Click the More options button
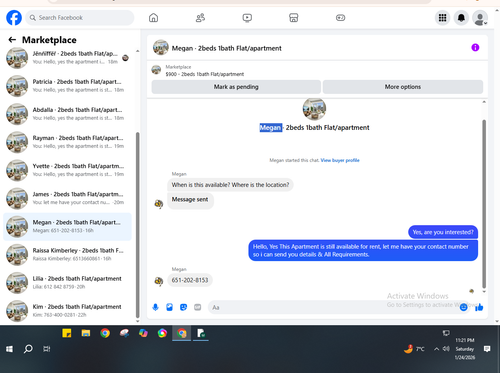Viewport: 500px width, 373px height. coord(403,87)
